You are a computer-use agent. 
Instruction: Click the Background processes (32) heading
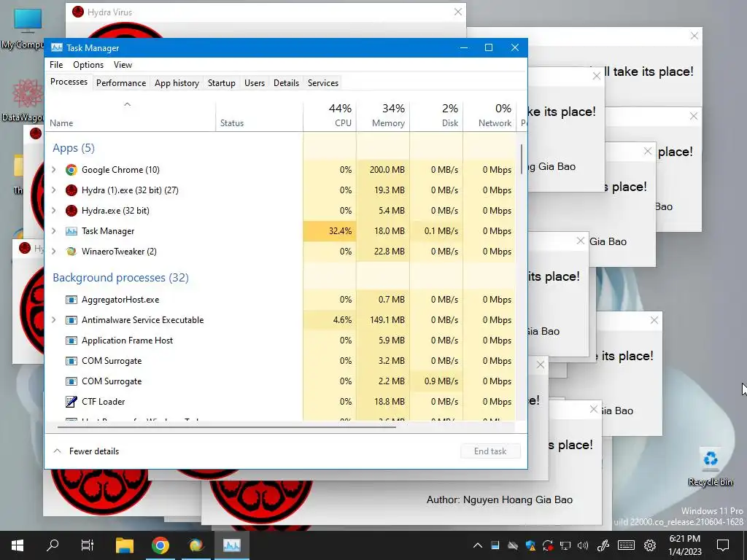pos(120,278)
